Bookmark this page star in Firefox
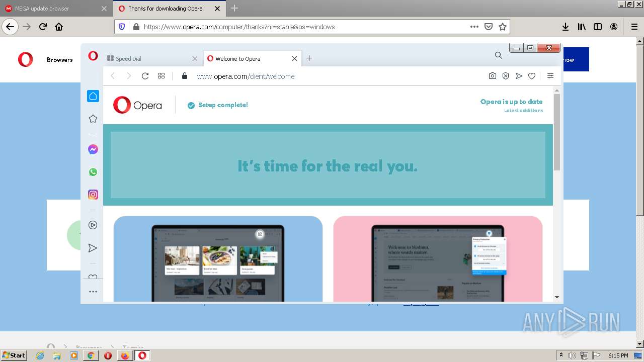The image size is (644, 362). click(502, 27)
